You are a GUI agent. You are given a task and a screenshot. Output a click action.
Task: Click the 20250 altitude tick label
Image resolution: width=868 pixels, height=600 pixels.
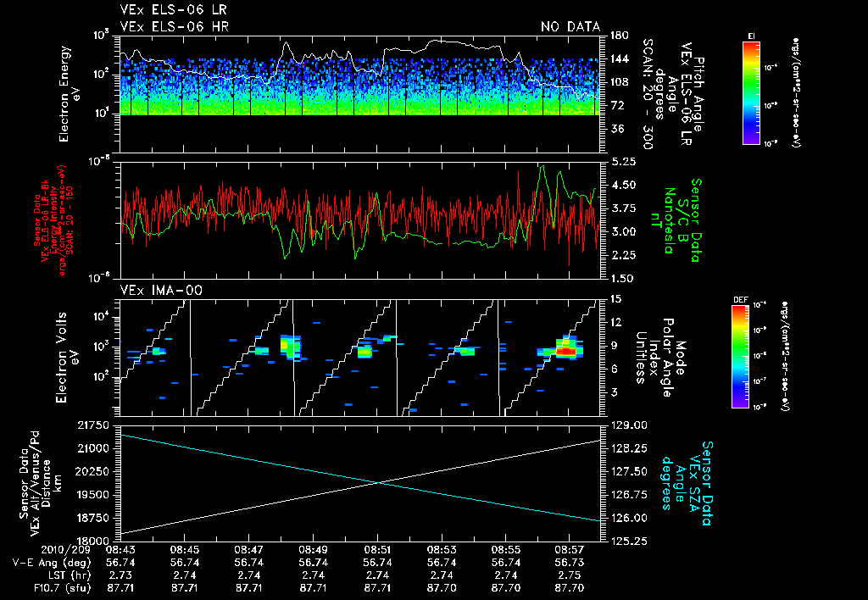(94, 471)
